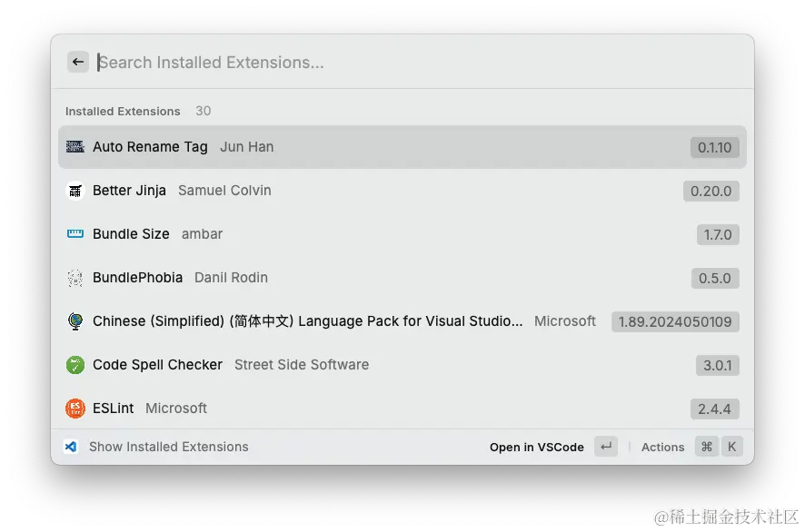Select the Auto Rename Tag row
The image size is (805, 532).
pos(402,147)
